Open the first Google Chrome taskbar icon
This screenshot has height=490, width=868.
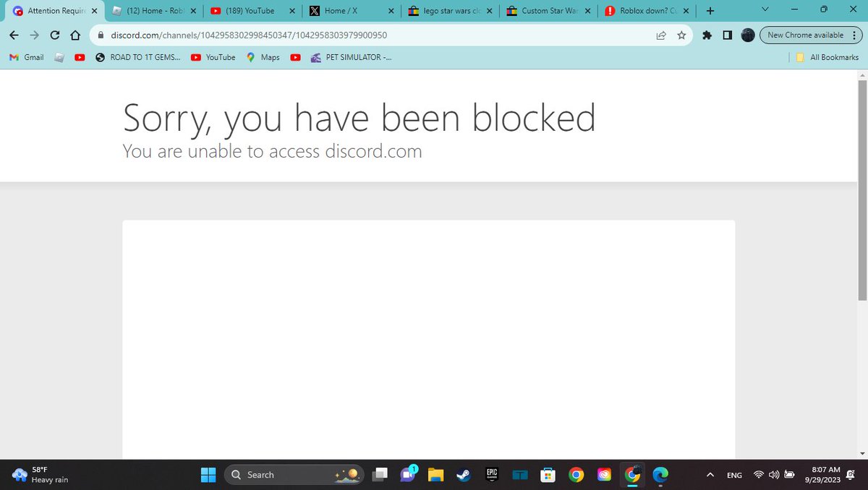pos(576,475)
